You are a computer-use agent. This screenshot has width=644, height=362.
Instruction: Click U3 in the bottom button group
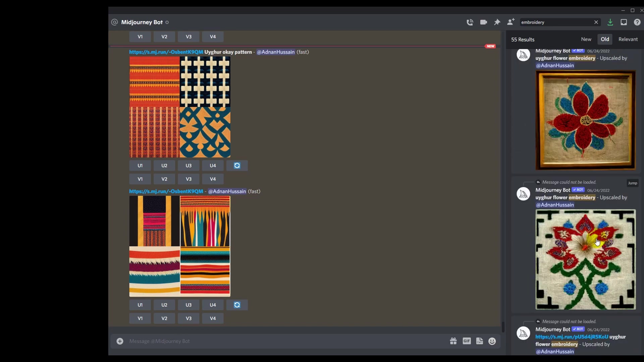(189, 305)
